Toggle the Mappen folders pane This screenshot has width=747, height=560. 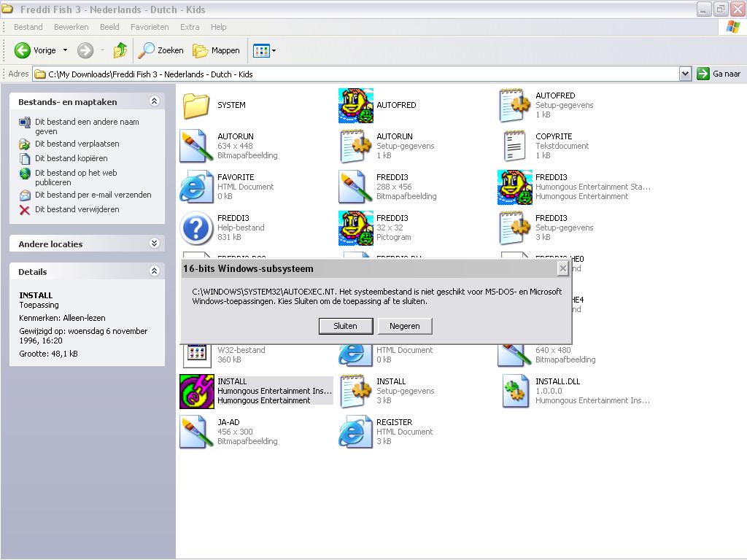coord(216,50)
